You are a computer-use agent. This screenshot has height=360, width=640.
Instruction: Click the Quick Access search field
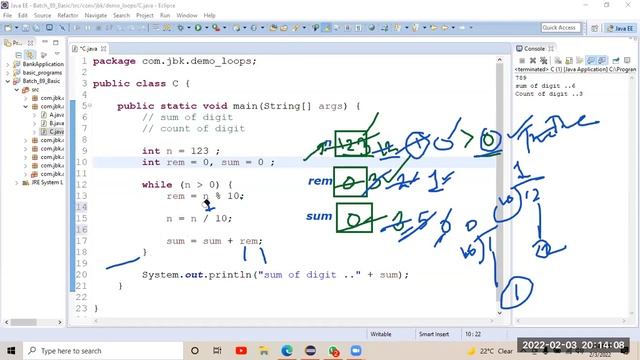(x=561, y=28)
